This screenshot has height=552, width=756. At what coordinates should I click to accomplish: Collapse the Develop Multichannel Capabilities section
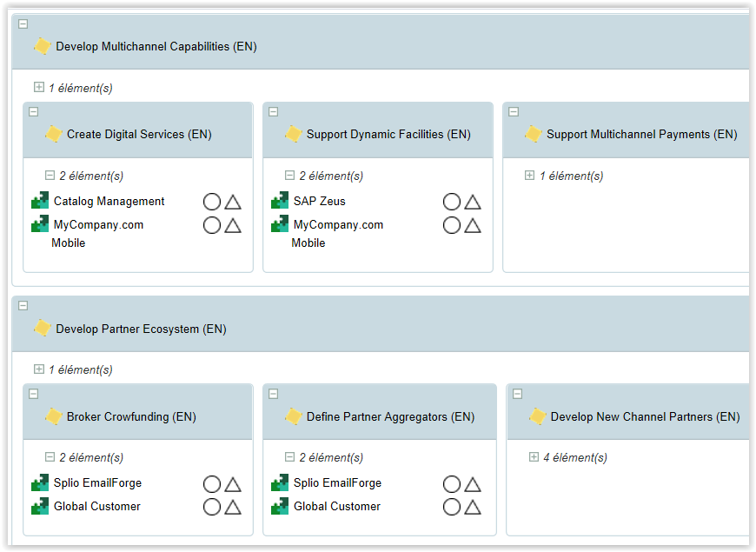pyautogui.click(x=23, y=23)
